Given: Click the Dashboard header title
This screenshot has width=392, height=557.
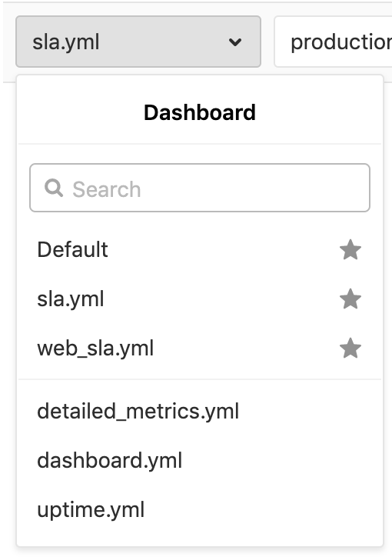Looking at the screenshot, I should (x=200, y=112).
